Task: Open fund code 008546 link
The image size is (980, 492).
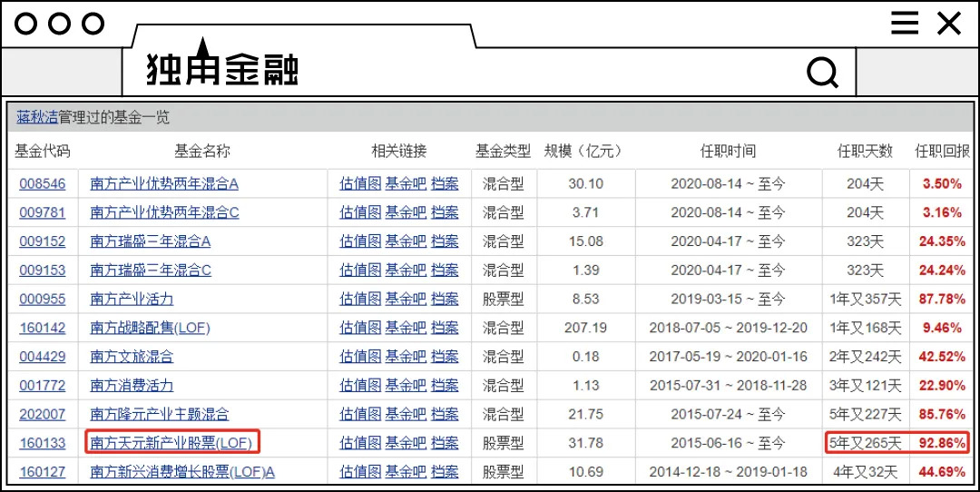Action: click(42, 183)
